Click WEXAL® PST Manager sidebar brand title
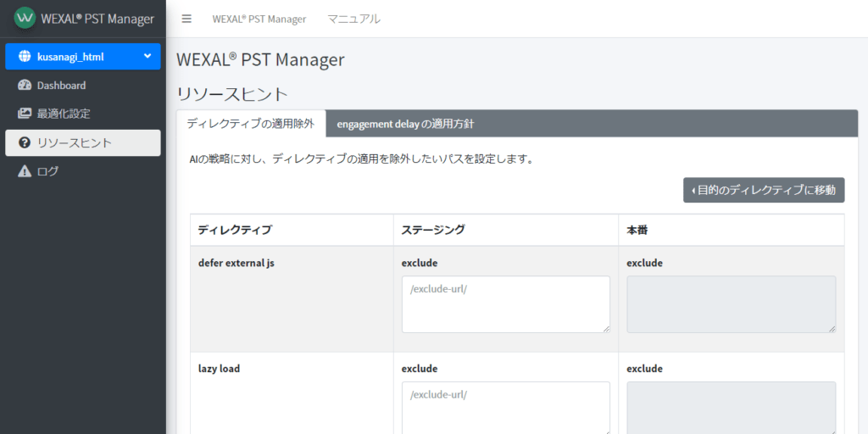This screenshot has height=434, width=868. click(97, 19)
